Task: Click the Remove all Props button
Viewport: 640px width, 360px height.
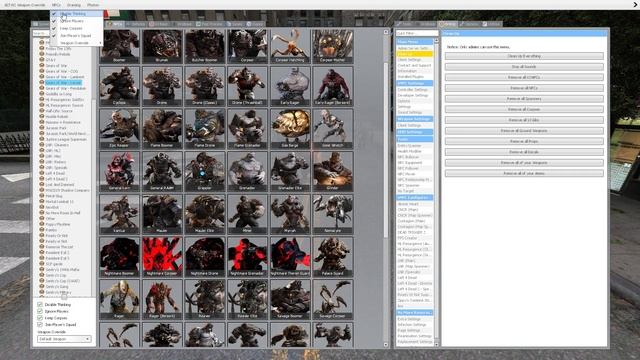Action: (x=524, y=141)
